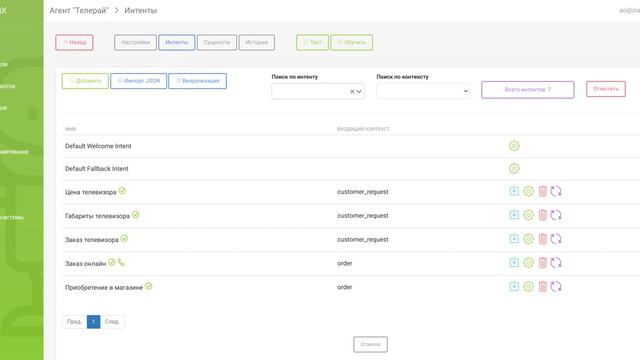Add a new intent with Добавить
Viewport: 640px width, 360px height.
[x=85, y=81]
